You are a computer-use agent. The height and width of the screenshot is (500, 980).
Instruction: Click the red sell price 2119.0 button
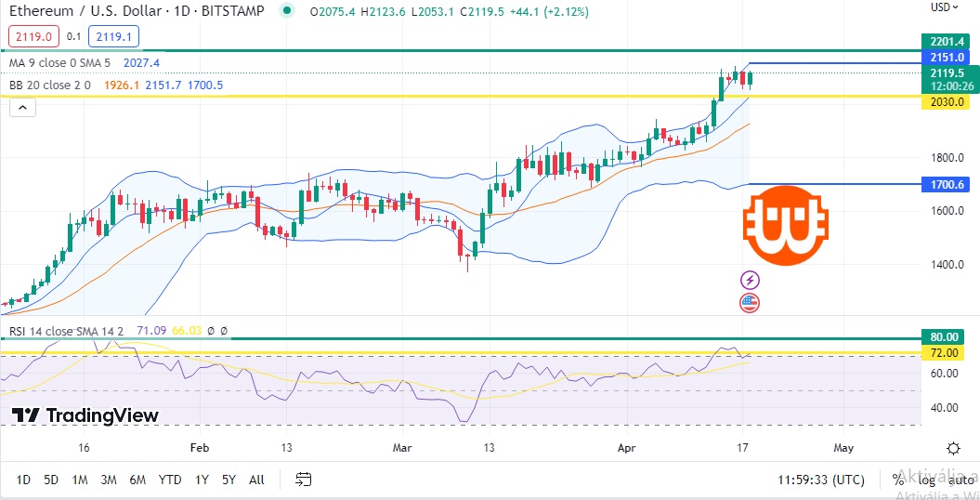(x=33, y=37)
